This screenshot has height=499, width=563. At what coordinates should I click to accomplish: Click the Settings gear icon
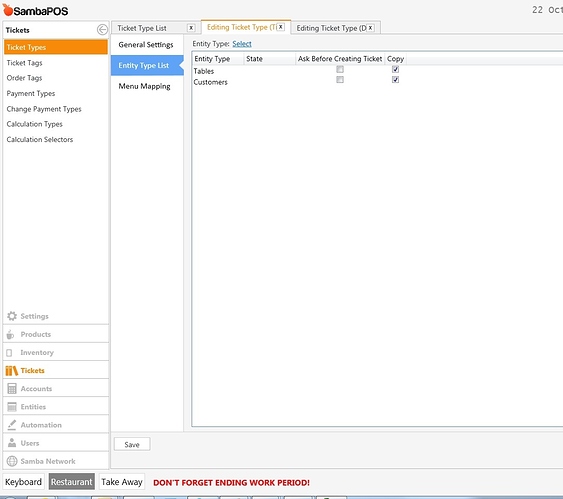tap(12, 316)
